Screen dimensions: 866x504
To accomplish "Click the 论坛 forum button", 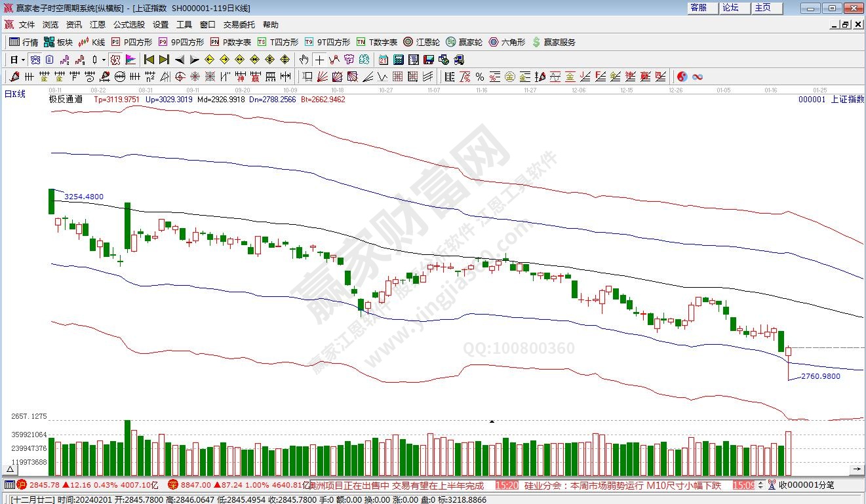I will click(730, 8).
